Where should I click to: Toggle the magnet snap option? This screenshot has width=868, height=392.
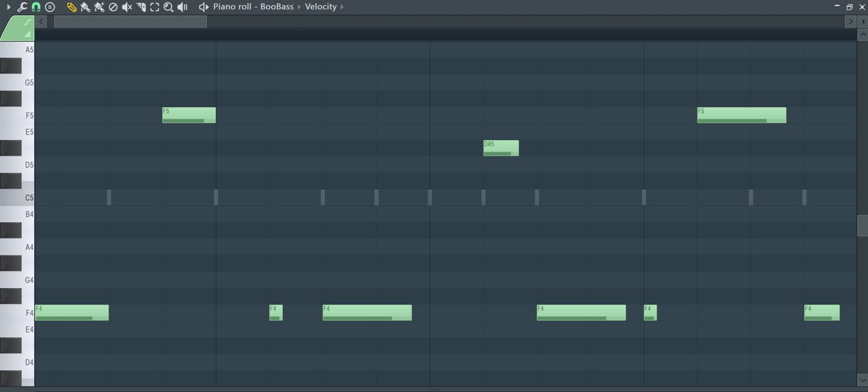pyautogui.click(x=36, y=7)
